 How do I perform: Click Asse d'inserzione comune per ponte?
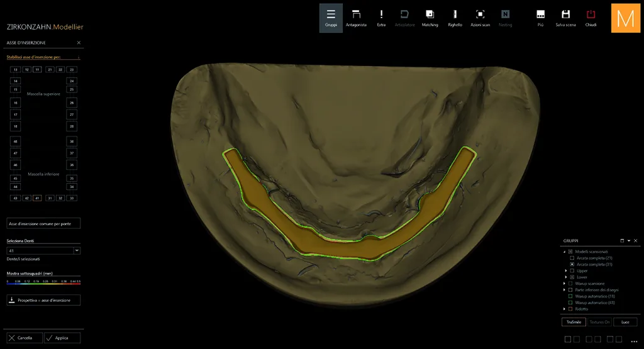(43, 223)
